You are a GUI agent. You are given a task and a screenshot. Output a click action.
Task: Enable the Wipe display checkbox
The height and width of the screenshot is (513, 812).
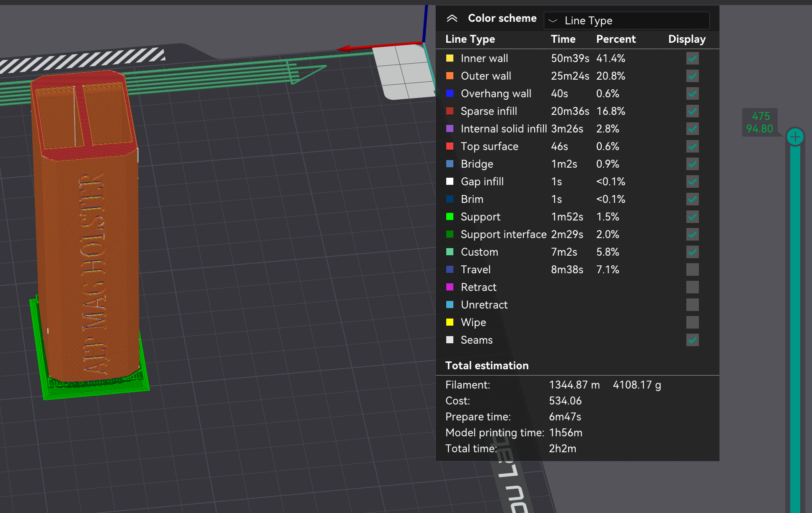pyautogui.click(x=692, y=322)
